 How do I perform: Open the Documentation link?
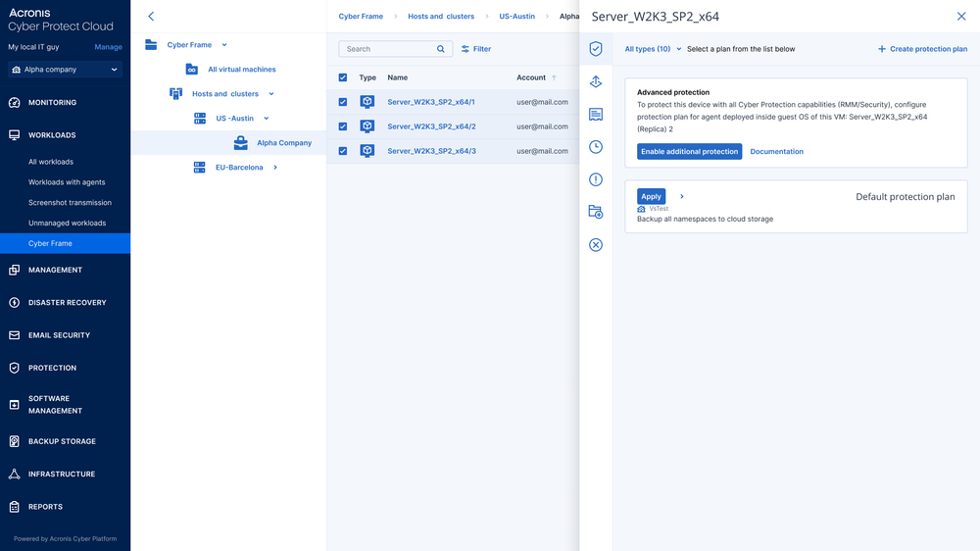tap(776, 152)
